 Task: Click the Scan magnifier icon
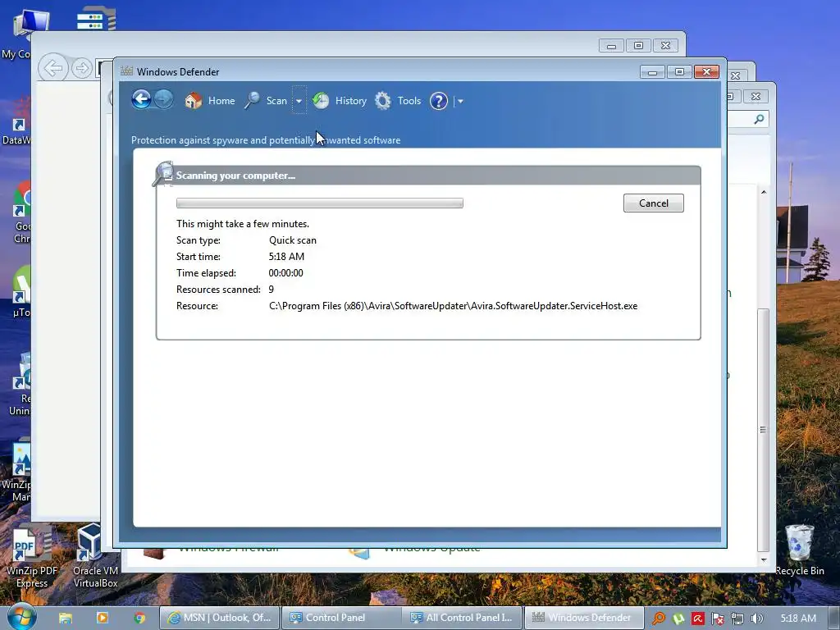tap(252, 100)
